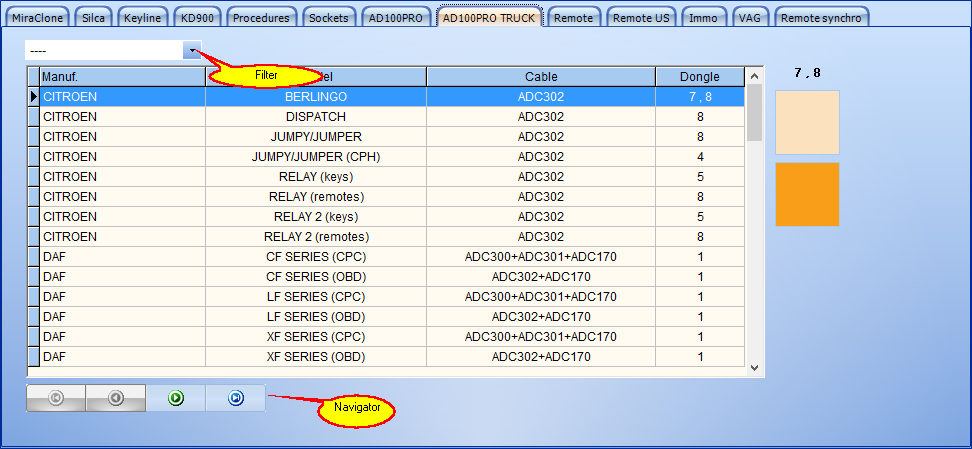Select the BERLINGO model cell
Screen dimensions: 972x449
tap(316, 97)
